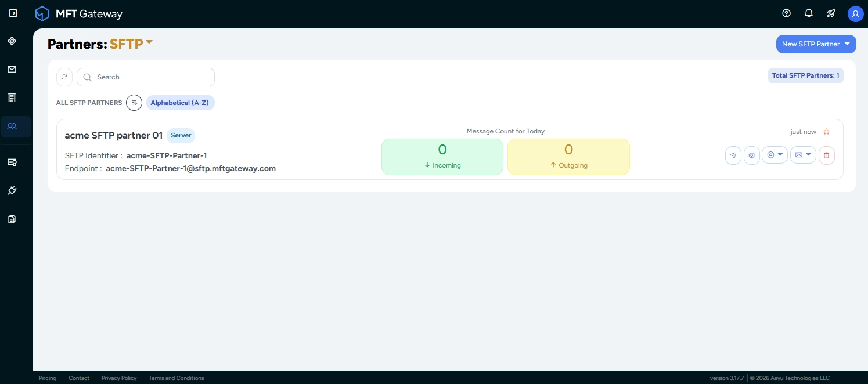Open the Contact footer link
868x384 pixels.
pos(79,378)
